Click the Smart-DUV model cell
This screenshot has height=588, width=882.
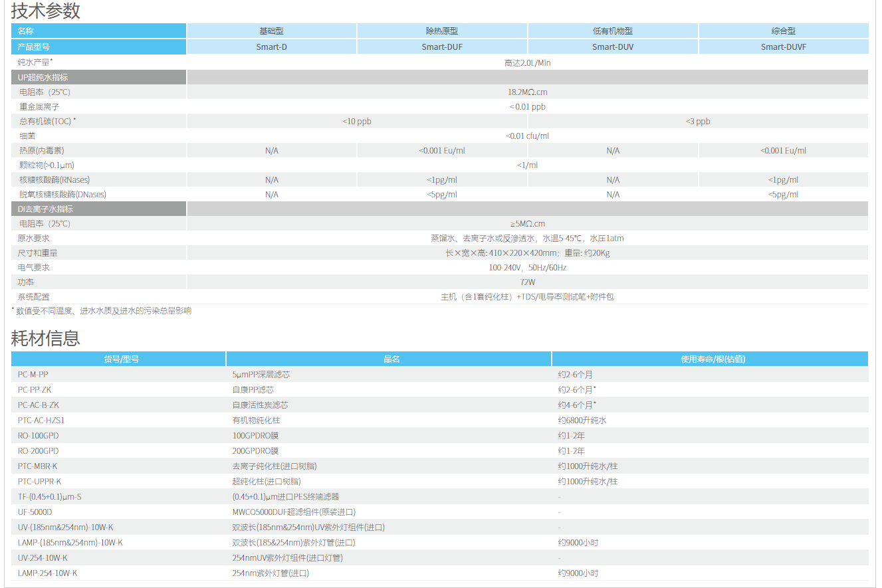pyautogui.click(x=613, y=47)
